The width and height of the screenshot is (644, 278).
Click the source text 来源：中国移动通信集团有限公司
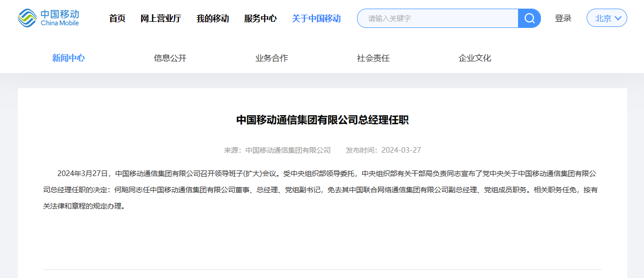coord(277,150)
